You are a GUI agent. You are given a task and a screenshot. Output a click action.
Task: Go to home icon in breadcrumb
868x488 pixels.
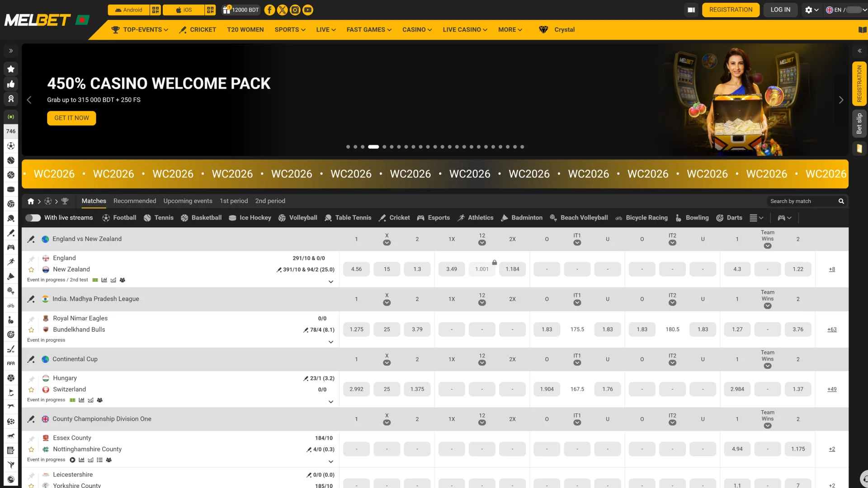click(31, 202)
